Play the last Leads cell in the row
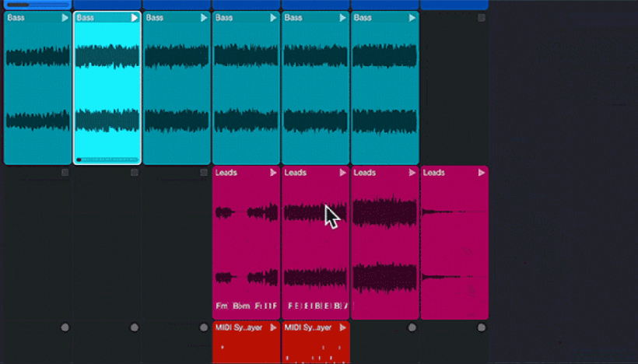Image resolution: width=638 pixels, height=364 pixels. coord(482,173)
